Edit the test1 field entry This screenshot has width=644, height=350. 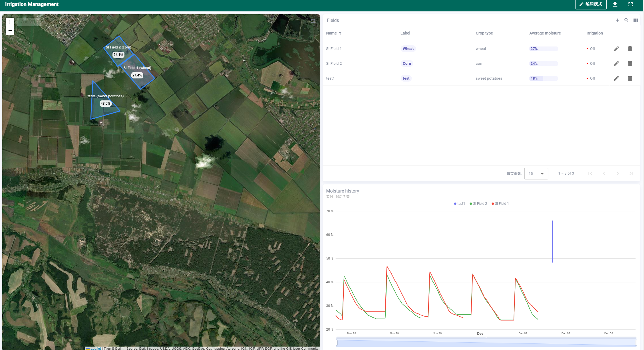pos(616,78)
